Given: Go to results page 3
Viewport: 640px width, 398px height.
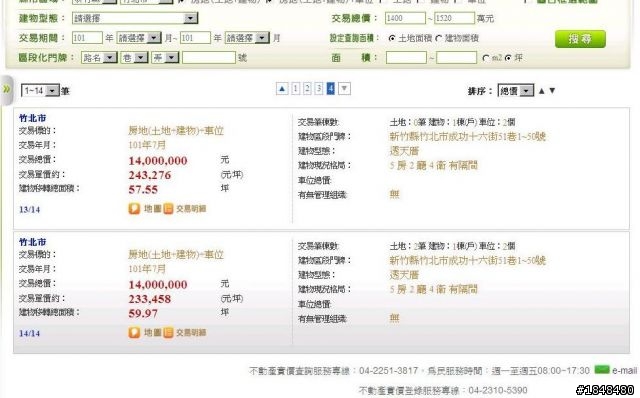Looking at the screenshot, I should coord(319,89).
